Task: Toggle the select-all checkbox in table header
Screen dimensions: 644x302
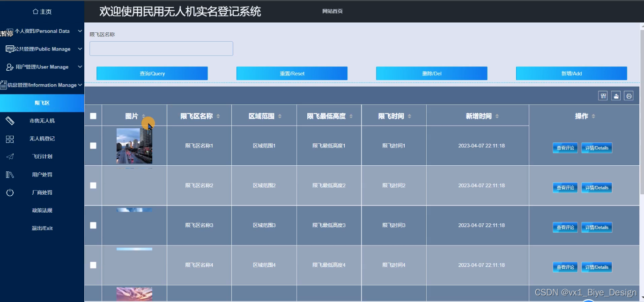Action: click(93, 116)
